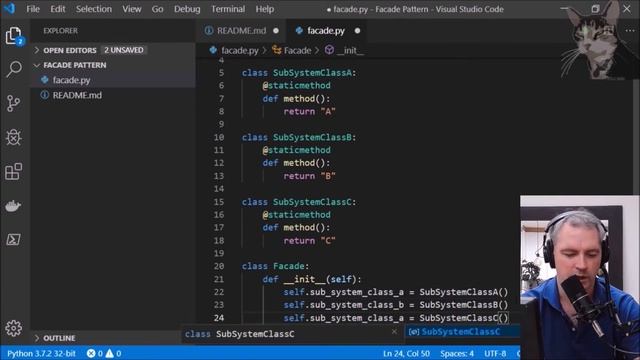Open the Help menu
The height and width of the screenshot is (360, 640).
tap(264, 9)
